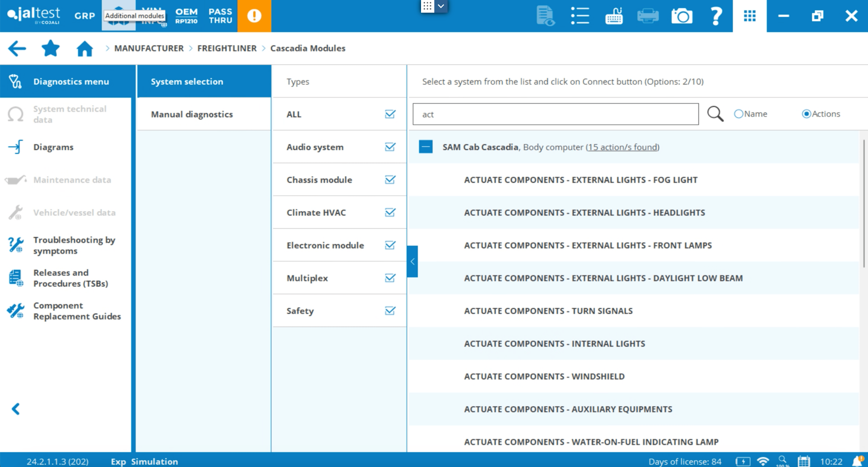Click the favorites star icon

51,49
